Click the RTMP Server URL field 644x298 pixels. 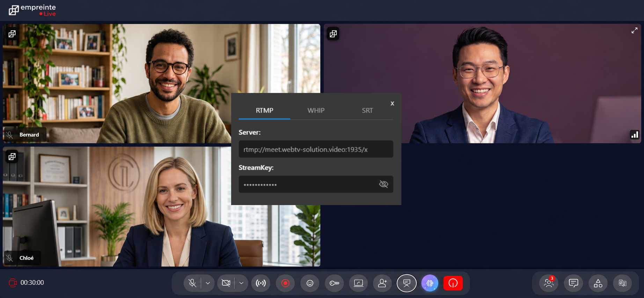pos(316,149)
